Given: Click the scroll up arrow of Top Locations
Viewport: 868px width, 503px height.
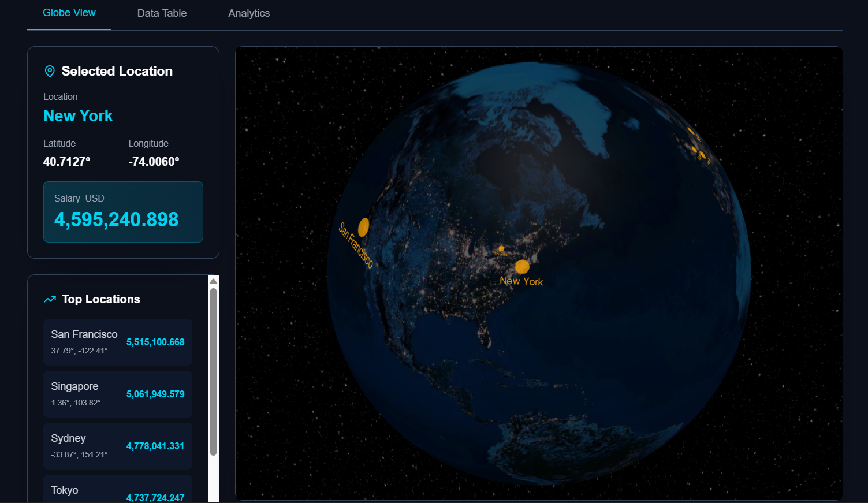Looking at the screenshot, I should (x=213, y=281).
